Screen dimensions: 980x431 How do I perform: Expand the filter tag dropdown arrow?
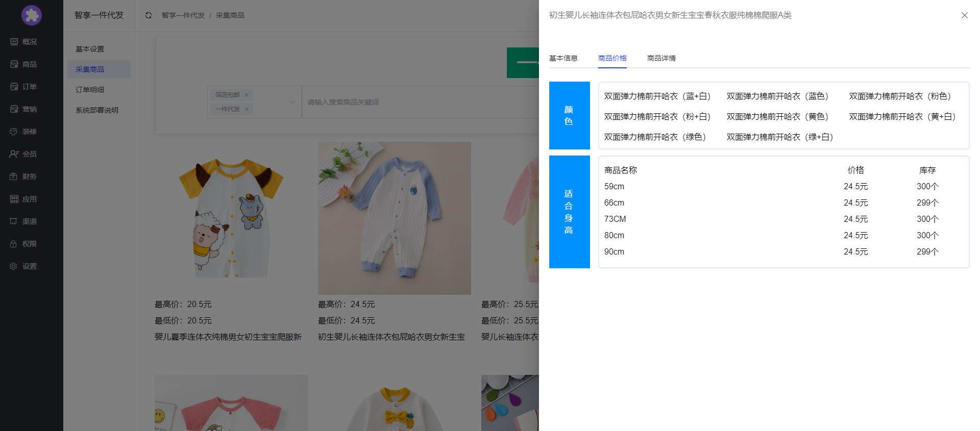coord(292,102)
